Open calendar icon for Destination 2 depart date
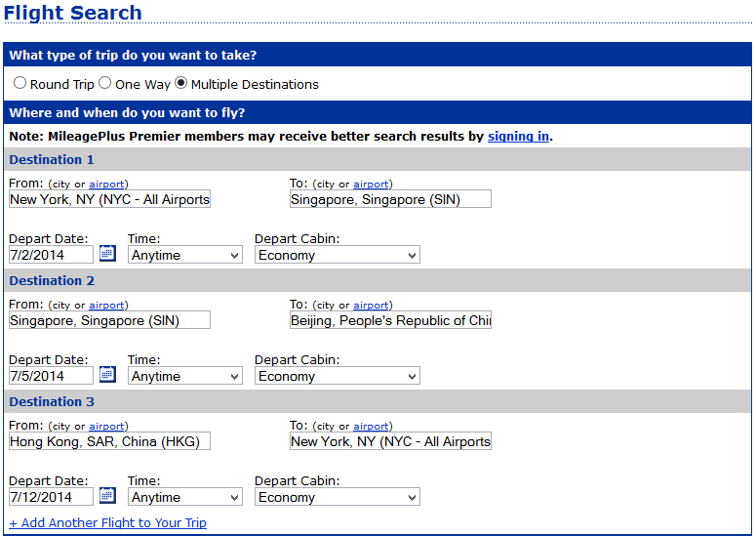This screenshot has height=536, width=756. pyautogui.click(x=107, y=374)
